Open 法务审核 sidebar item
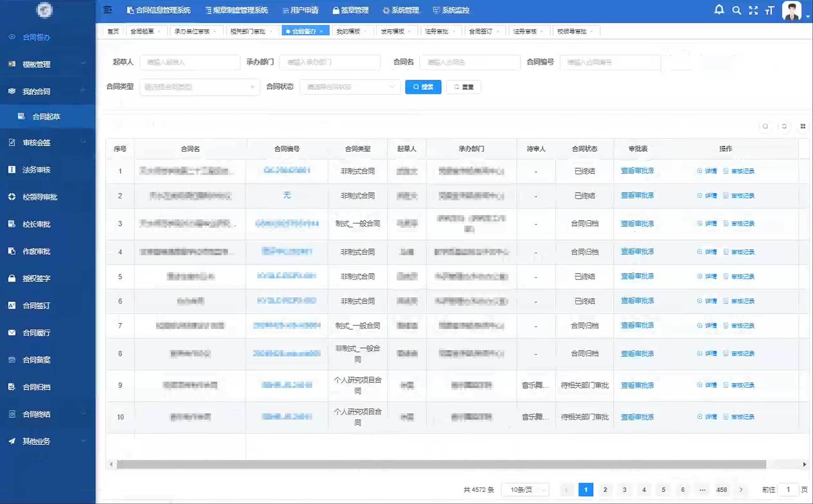The width and height of the screenshot is (813, 504). tap(48, 170)
